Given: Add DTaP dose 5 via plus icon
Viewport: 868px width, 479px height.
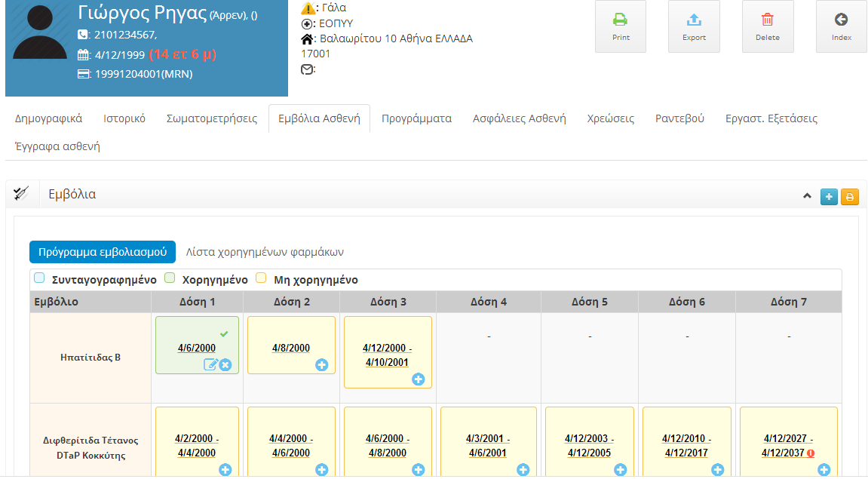Looking at the screenshot, I should tap(621, 470).
